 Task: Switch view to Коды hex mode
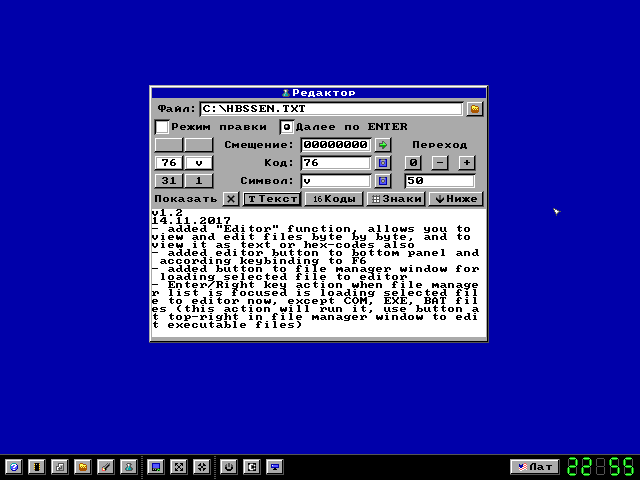[333, 199]
